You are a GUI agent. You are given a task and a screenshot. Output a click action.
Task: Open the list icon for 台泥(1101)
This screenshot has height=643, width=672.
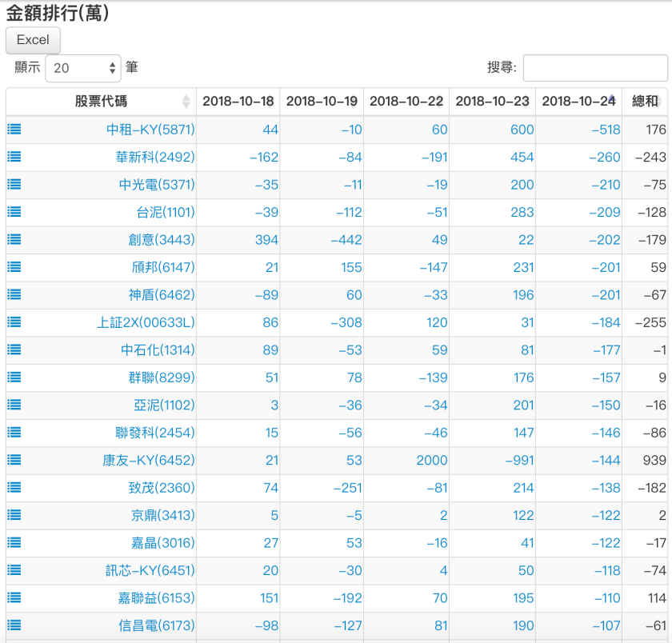(14, 212)
